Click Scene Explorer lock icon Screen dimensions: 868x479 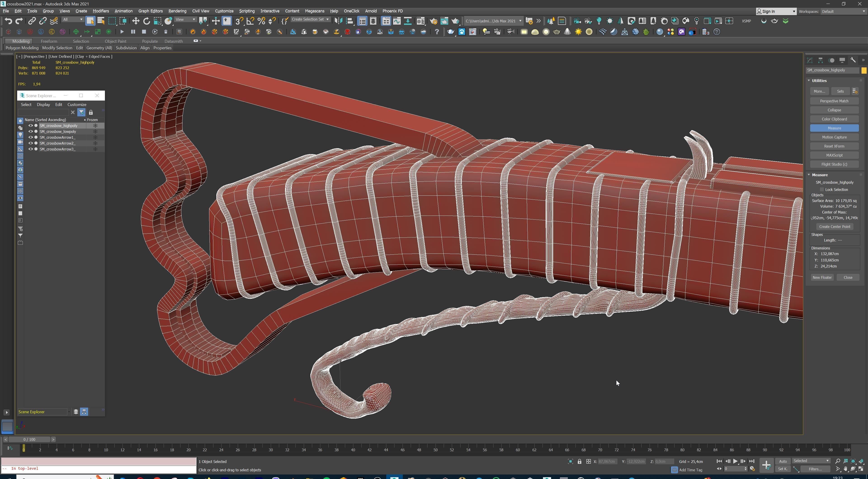coord(91,113)
